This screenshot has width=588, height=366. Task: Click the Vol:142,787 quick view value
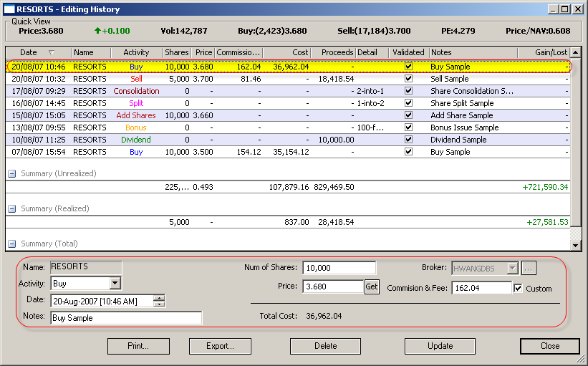coord(184,31)
